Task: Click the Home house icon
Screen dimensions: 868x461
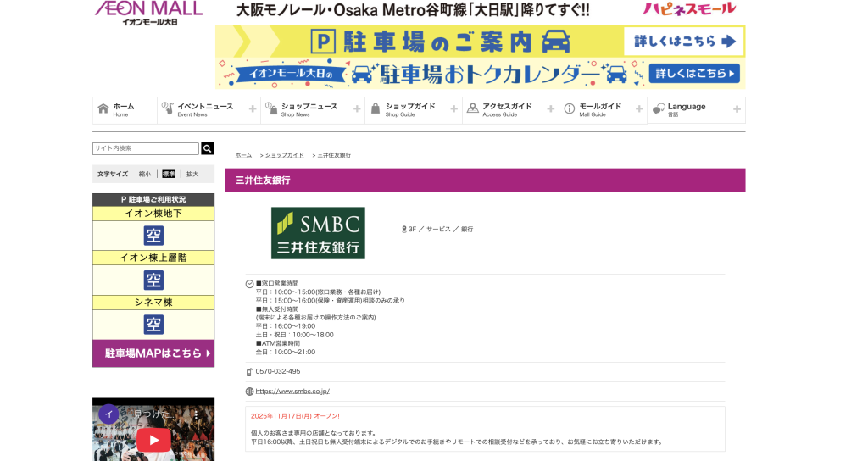Action: [103, 109]
